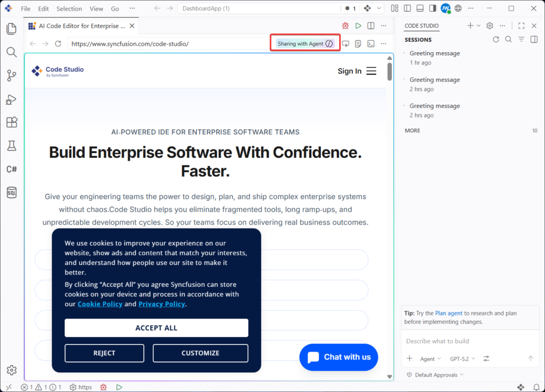Open the console terminal icon in browser toolbar
The image size is (545, 392).
(x=371, y=44)
